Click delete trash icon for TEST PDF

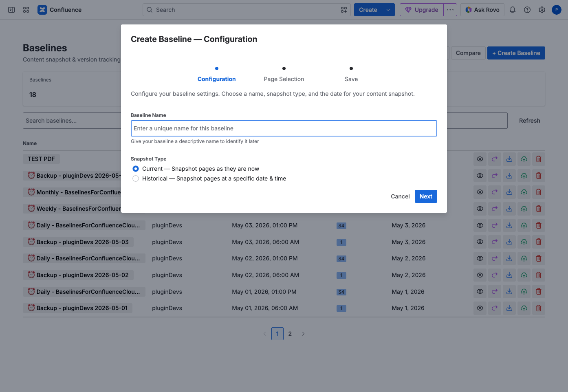click(x=539, y=159)
